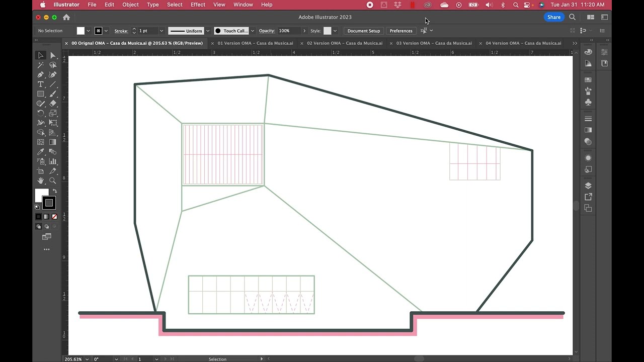
Task: Select the Shaper tool
Action: tap(41, 104)
